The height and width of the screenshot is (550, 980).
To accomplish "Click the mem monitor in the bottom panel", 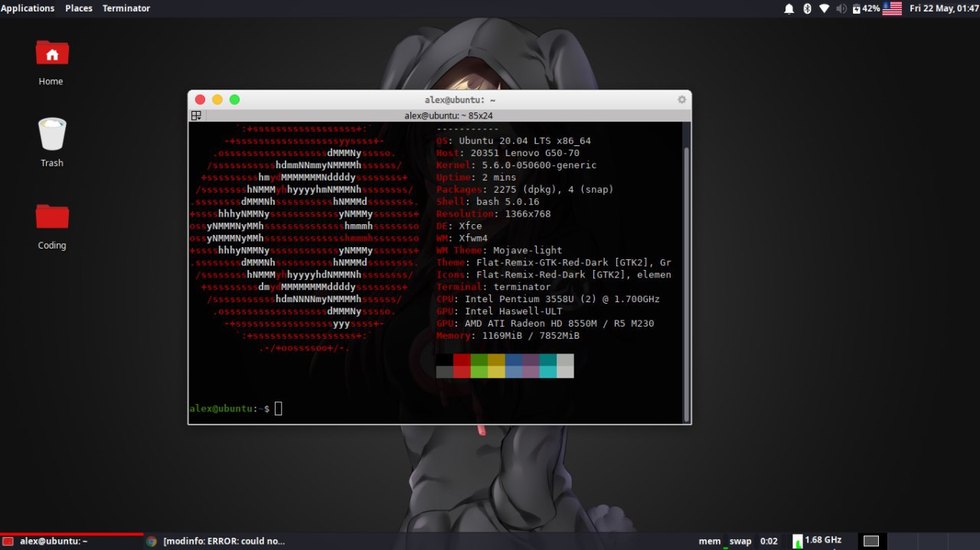I will [710, 541].
